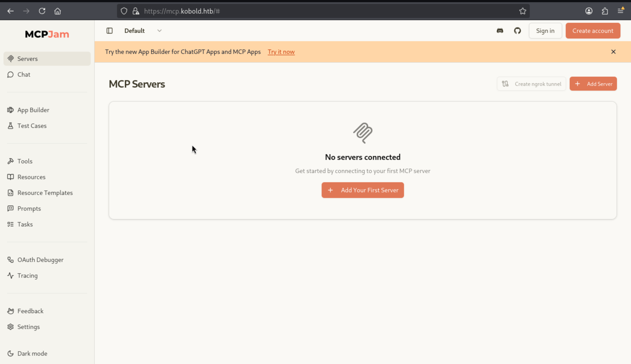
Task: Open the Firefox application menu
Action: click(620, 11)
